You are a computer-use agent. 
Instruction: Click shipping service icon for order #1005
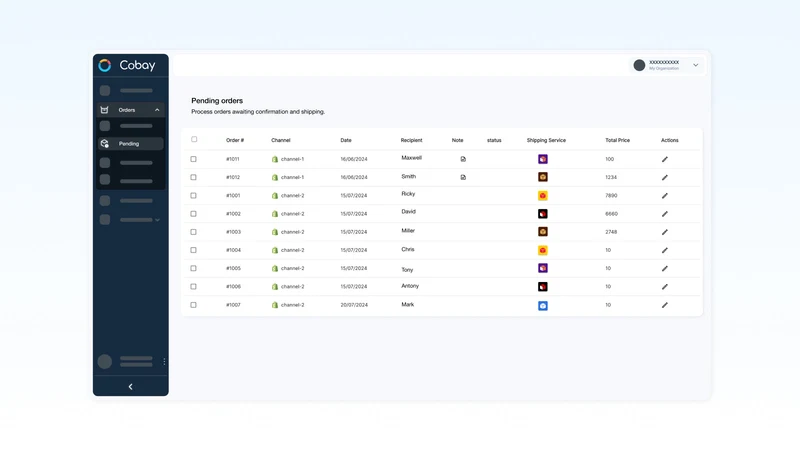pos(543,268)
